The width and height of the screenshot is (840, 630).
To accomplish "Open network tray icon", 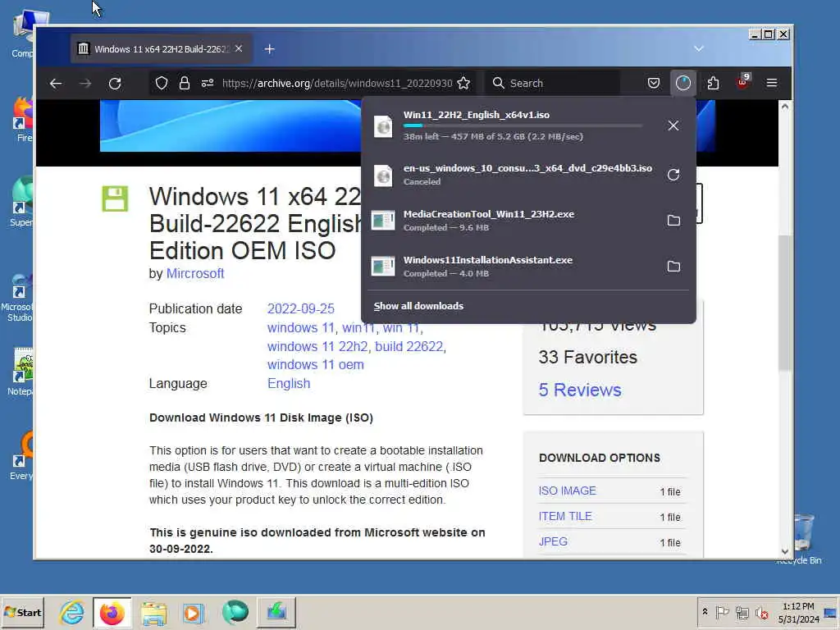I will (742, 612).
